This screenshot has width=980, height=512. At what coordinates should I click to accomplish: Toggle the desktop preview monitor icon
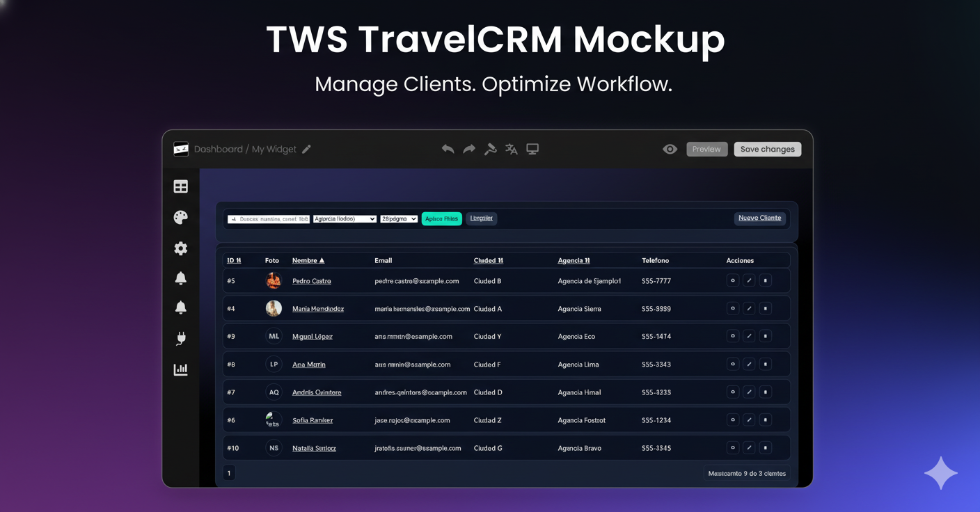click(x=532, y=148)
